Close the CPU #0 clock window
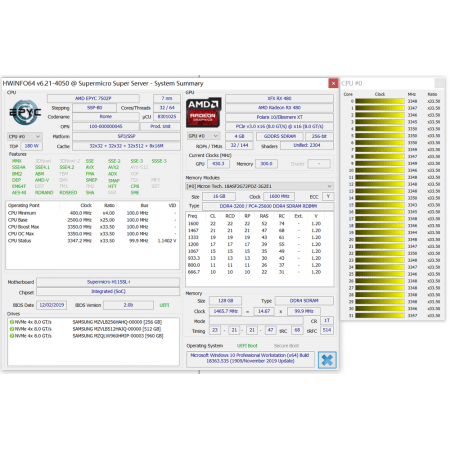 [440, 83]
